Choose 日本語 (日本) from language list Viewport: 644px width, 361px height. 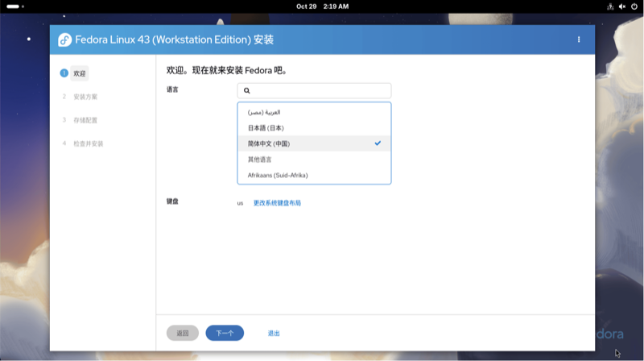tap(314, 128)
